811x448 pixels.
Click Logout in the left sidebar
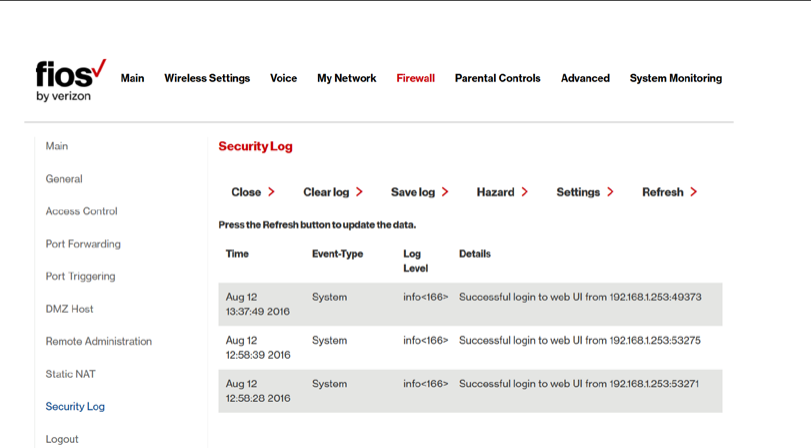[x=62, y=439]
